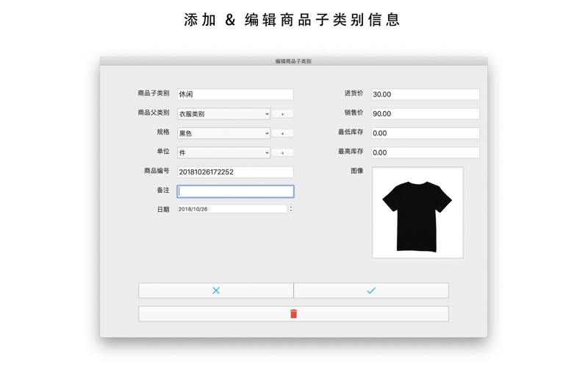The width and height of the screenshot is (588, 368).
Task: Click the 最低库存 input field
Action: pos(426,133)
